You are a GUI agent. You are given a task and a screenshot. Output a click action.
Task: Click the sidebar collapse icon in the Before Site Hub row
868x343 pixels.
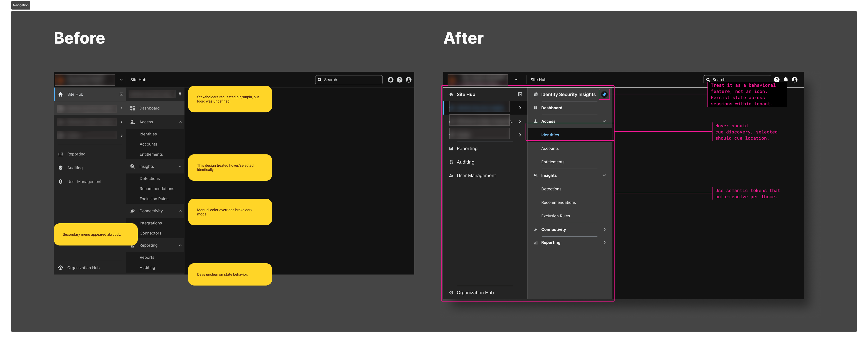(x=121, y=94)
